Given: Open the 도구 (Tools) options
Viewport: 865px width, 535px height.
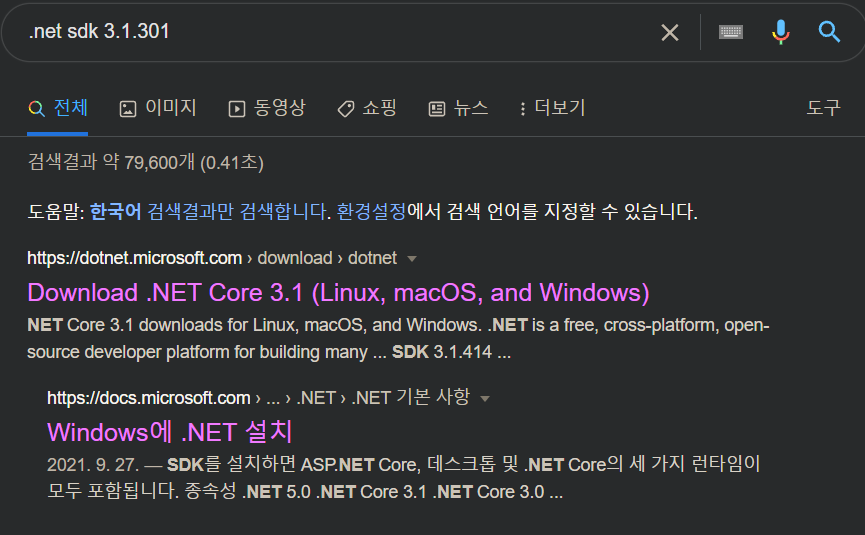Looking at the screenshot, I should click(824, 108).
